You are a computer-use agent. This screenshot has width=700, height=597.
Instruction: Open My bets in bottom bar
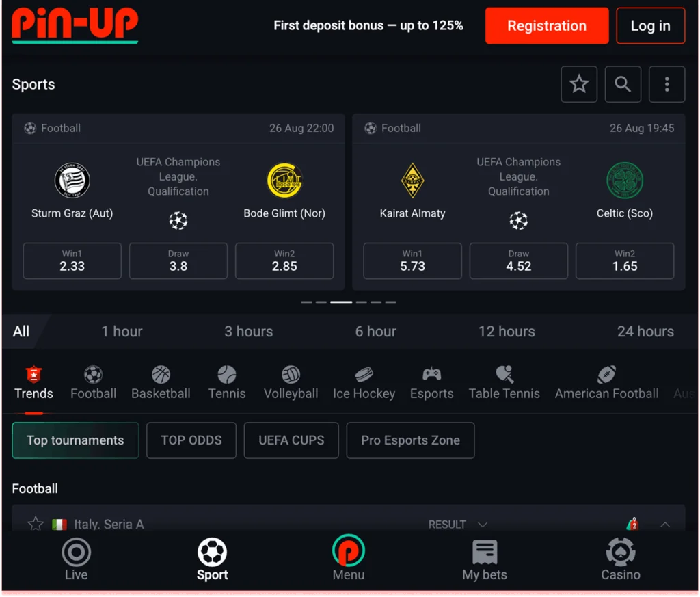coord(485,560)
